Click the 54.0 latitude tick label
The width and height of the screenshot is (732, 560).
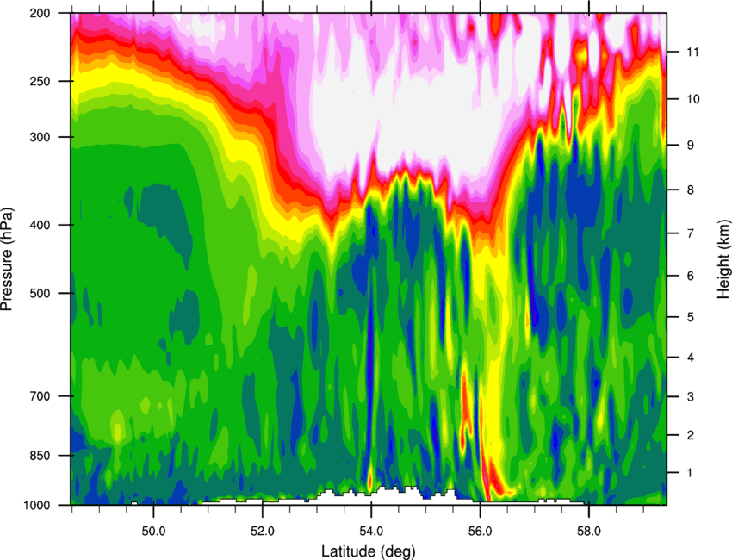(371, 532)
